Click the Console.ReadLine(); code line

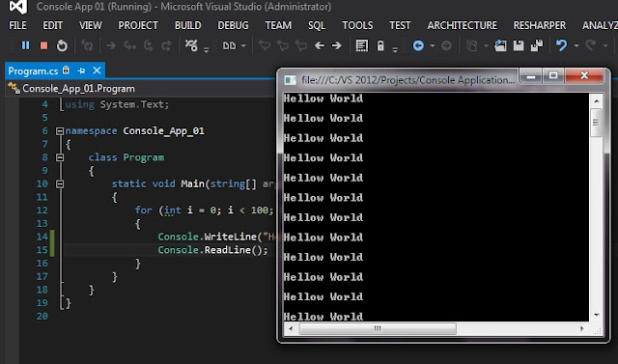212,250
